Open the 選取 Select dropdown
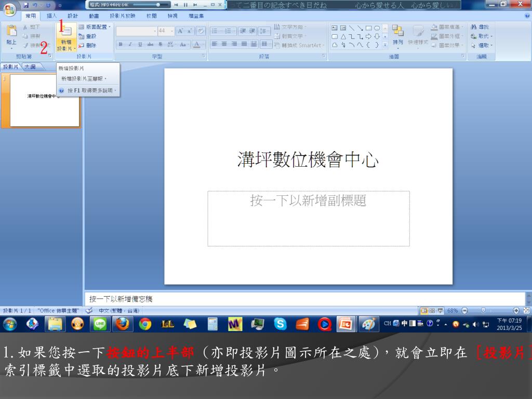 (x=482, y=46)
